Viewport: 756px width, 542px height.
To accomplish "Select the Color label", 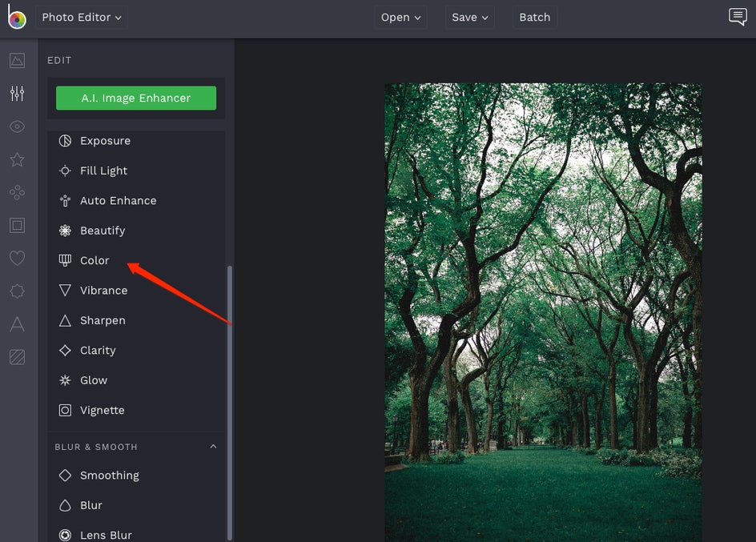I will (x=94, y=261).
